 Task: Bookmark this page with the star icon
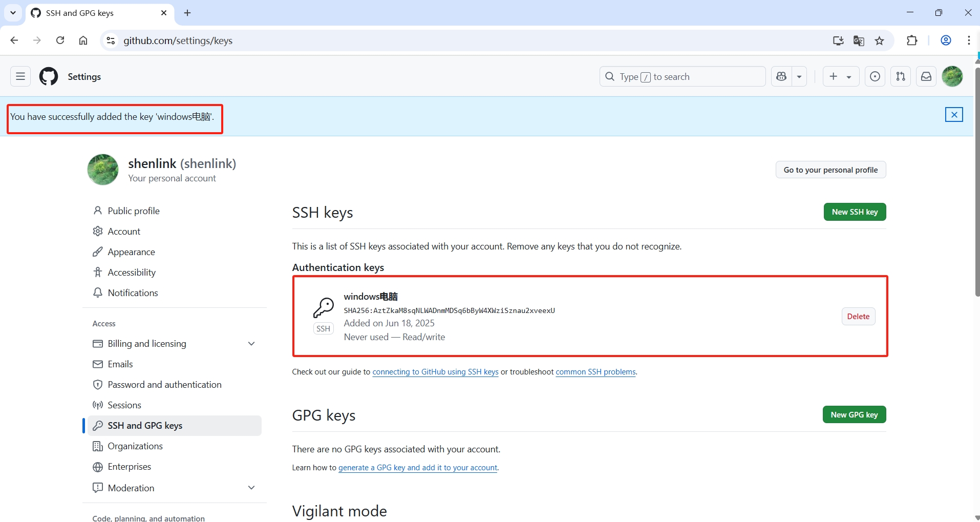coord(880,40)
